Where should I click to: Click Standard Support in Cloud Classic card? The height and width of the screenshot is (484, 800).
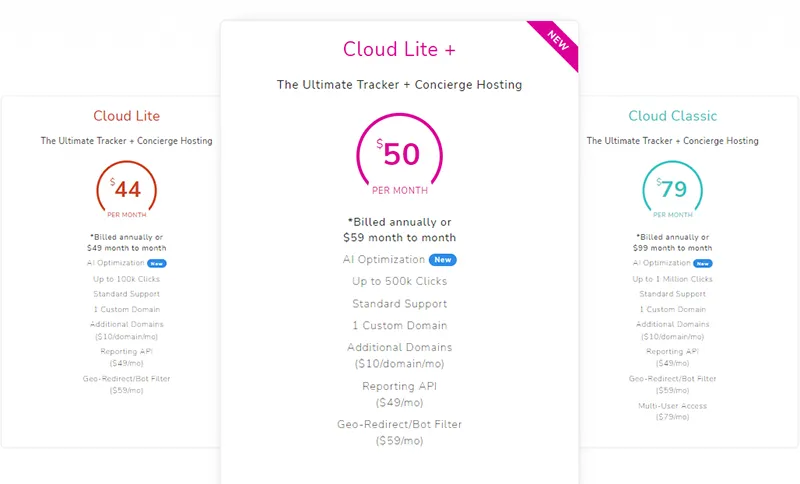672,294
